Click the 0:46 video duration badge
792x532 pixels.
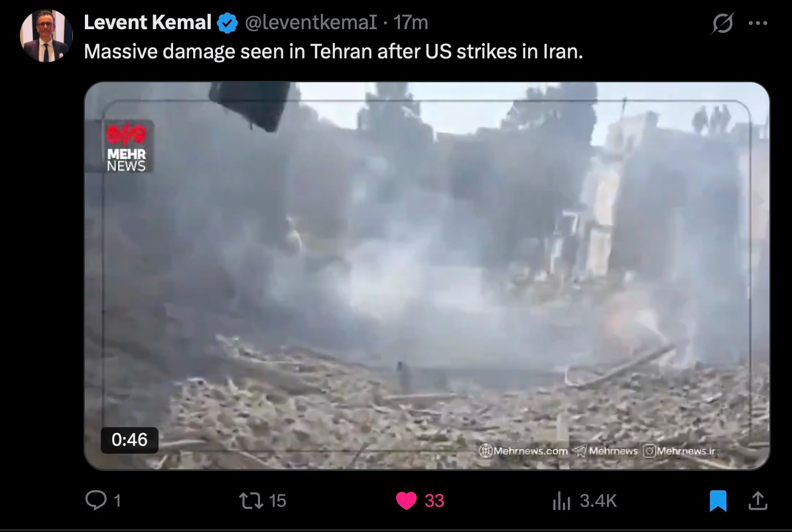129,440
